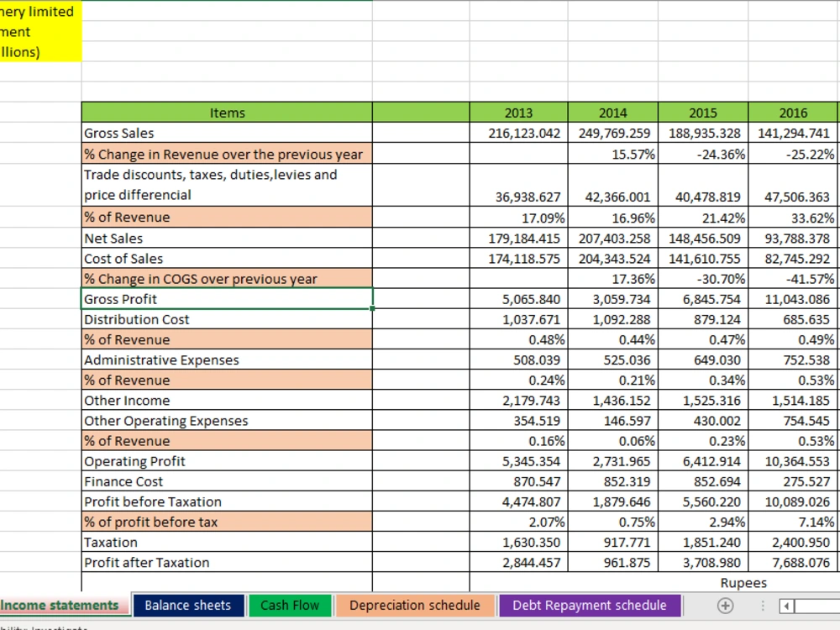Screen dimensions: 840x630
Task: Select the Operating Profit label cell
Action: pyautogui.click(x=227, y=461)
